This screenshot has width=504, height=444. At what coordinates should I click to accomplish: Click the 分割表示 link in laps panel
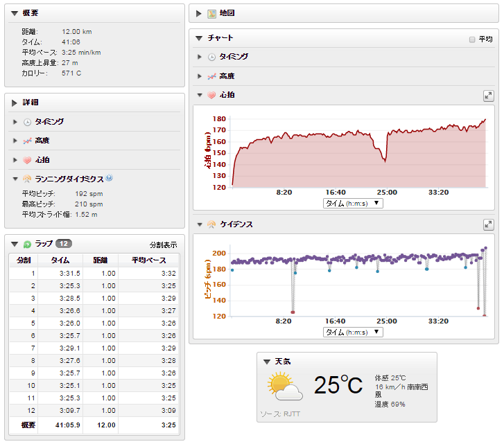[x=163, y=245]
